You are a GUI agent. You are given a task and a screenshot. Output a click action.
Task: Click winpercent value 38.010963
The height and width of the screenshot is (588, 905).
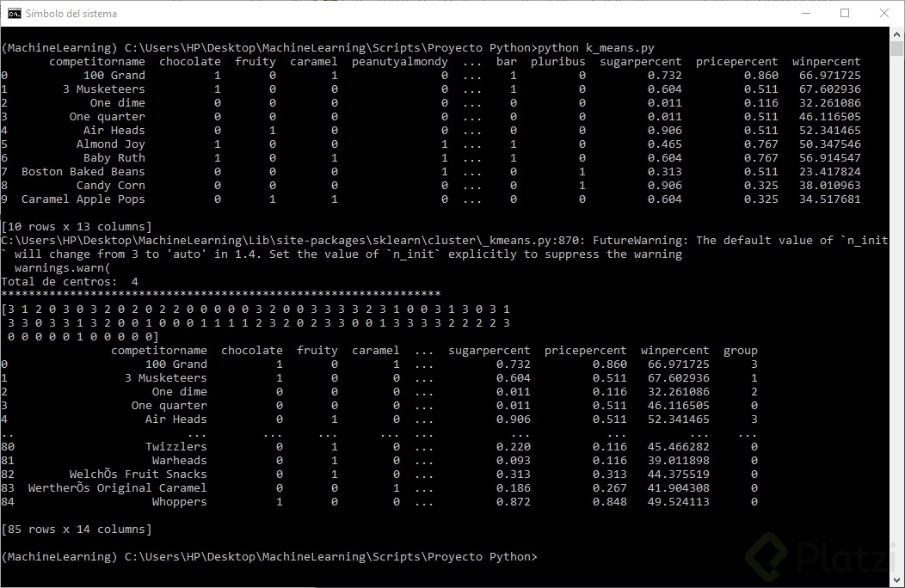(830, 186)
